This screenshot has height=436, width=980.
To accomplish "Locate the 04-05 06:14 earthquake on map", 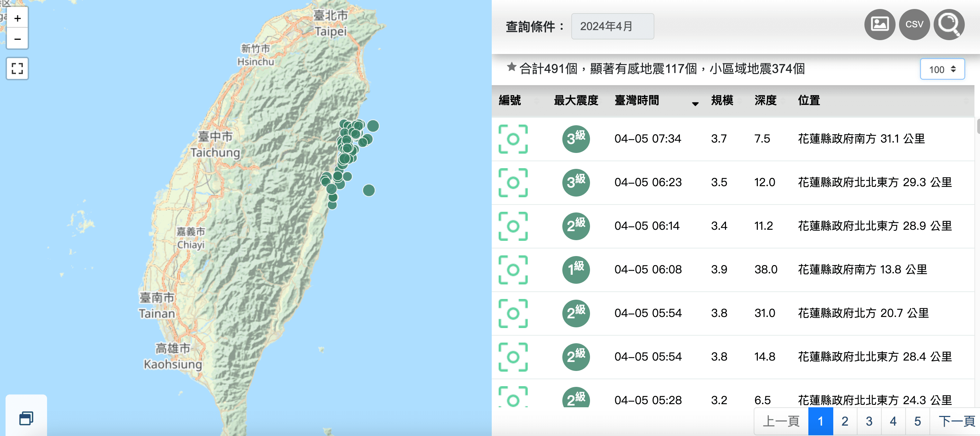I will (513, 226).
